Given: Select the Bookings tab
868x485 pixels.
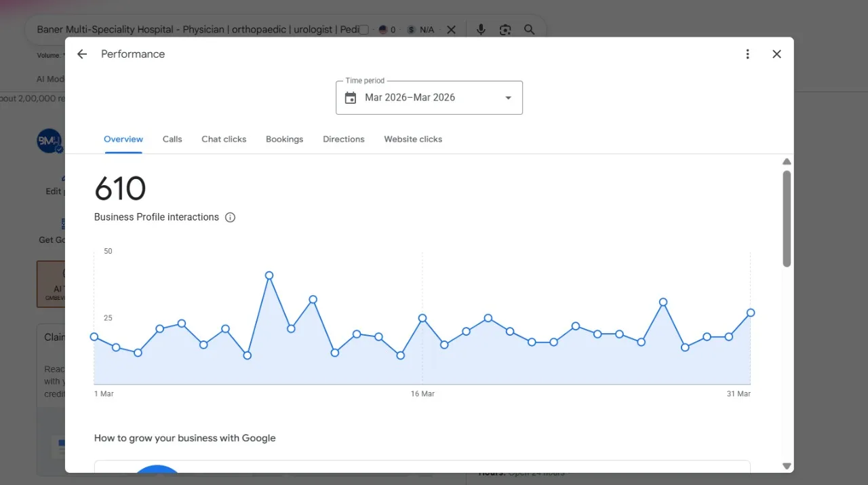Looking at the screenshot, I should tap(285, 139).
